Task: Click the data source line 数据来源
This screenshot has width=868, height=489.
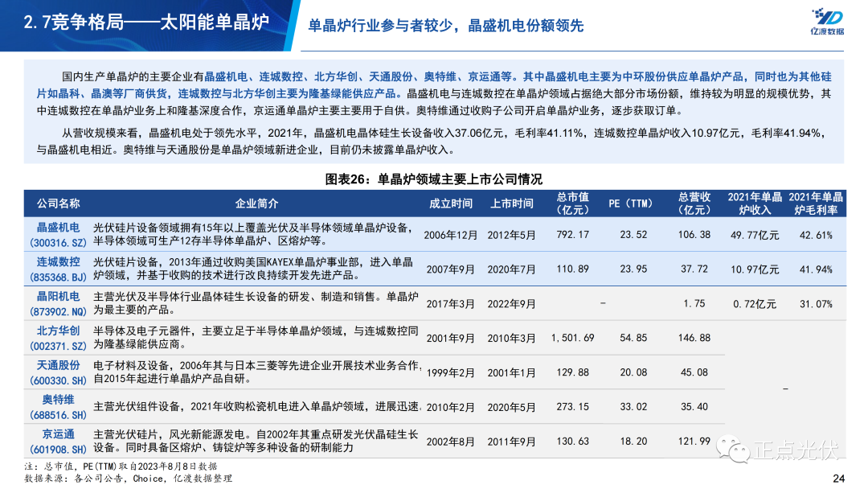Action: pos(128,479)
